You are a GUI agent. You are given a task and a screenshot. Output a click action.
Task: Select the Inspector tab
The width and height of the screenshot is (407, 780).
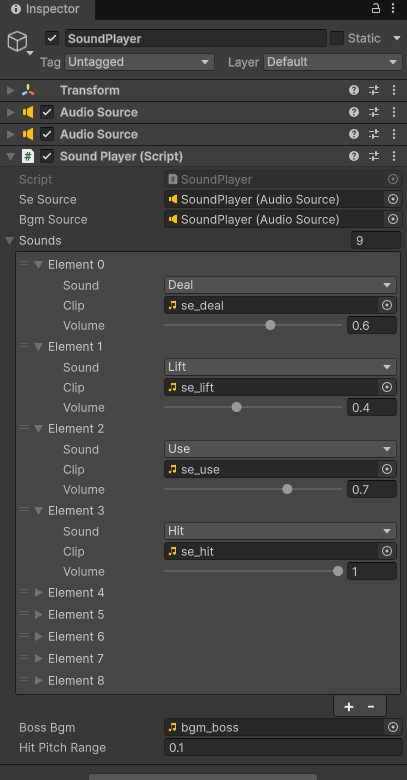click(45, 9)
